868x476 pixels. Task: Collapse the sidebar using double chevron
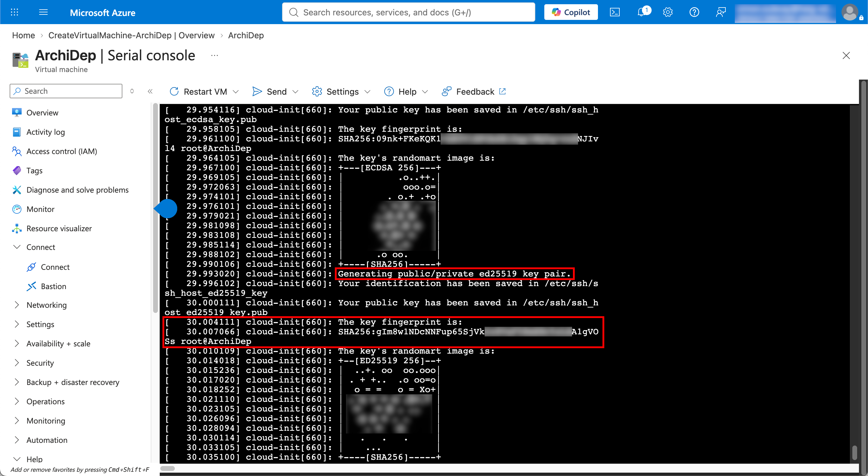[x=150, y=91]
